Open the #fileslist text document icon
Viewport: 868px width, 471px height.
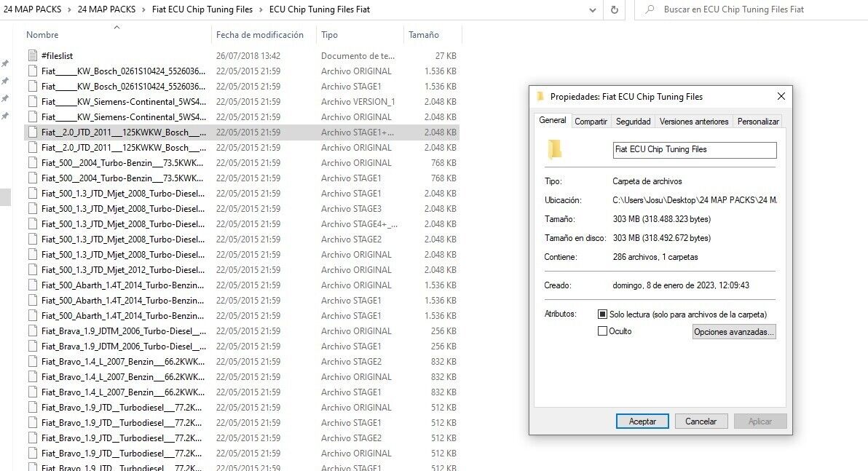click(33, 56)
